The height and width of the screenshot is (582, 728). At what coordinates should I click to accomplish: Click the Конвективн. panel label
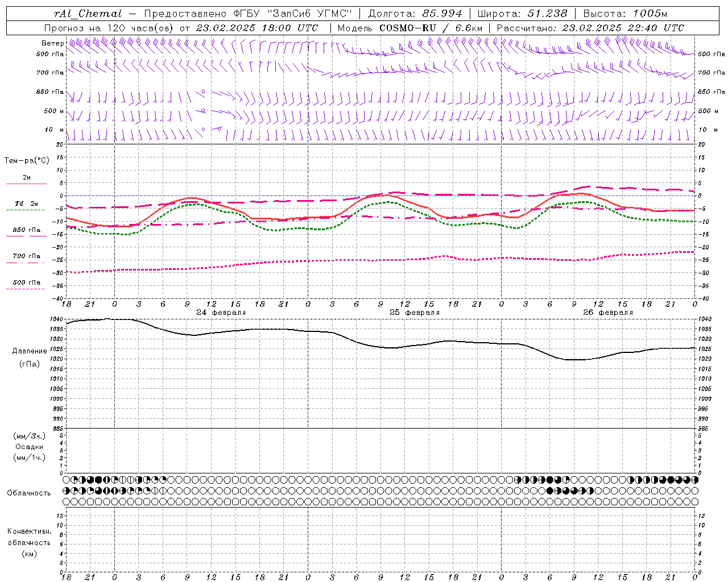30,531
